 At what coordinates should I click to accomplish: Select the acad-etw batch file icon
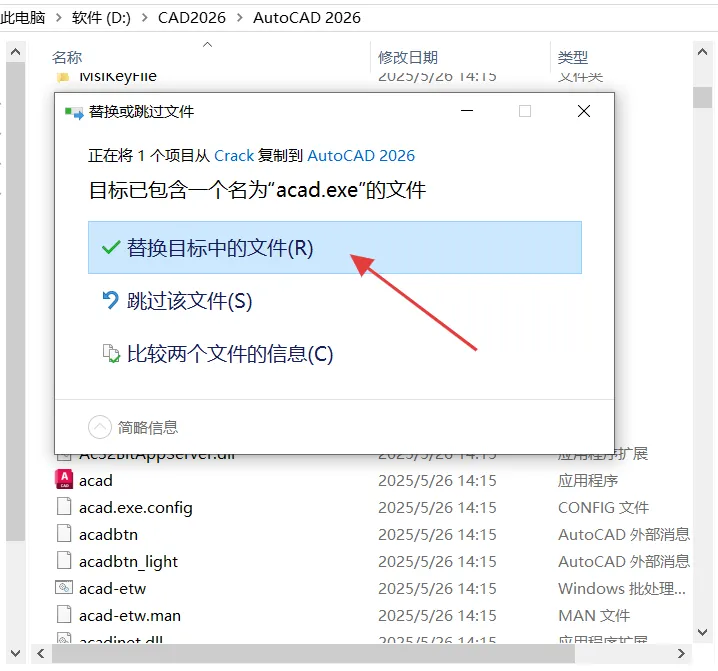coord(64,588)
